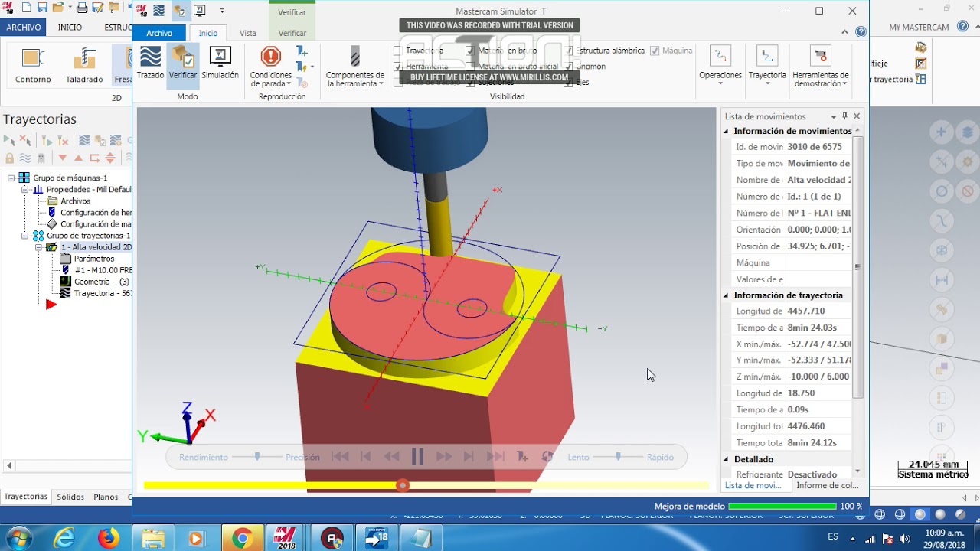Screen dimensions: 980x551
Task: Open the Simulator help icon
Action: tap(861, 32)
